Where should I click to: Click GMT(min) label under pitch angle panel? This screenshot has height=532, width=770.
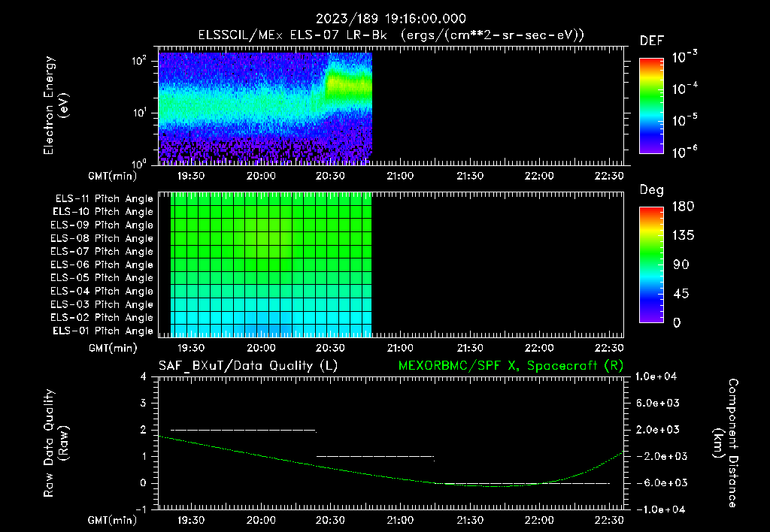(113, 348)
